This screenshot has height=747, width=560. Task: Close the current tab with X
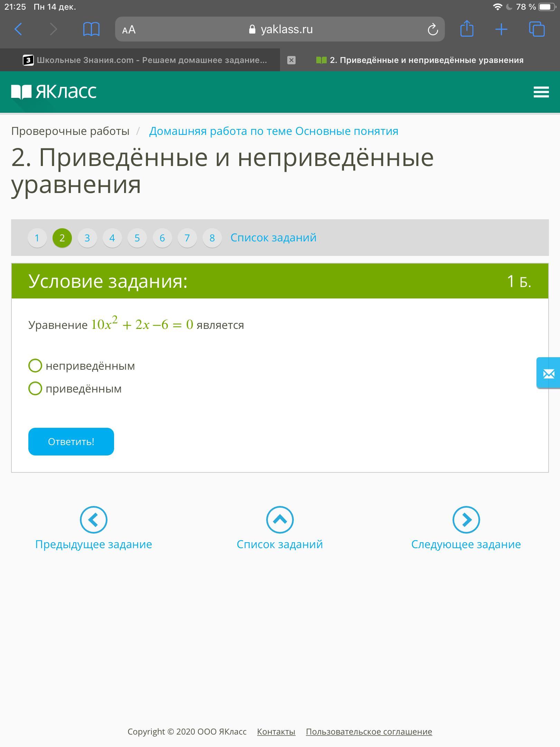(291, 60)
